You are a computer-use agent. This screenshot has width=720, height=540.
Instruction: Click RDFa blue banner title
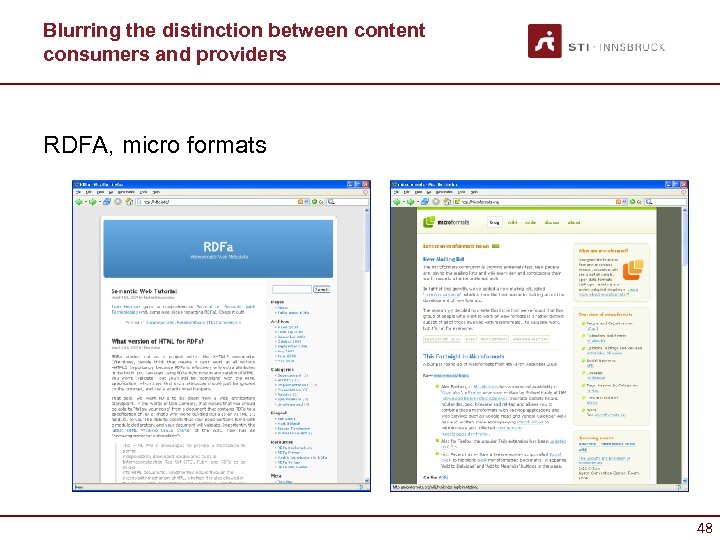click(x=218, y=247)
